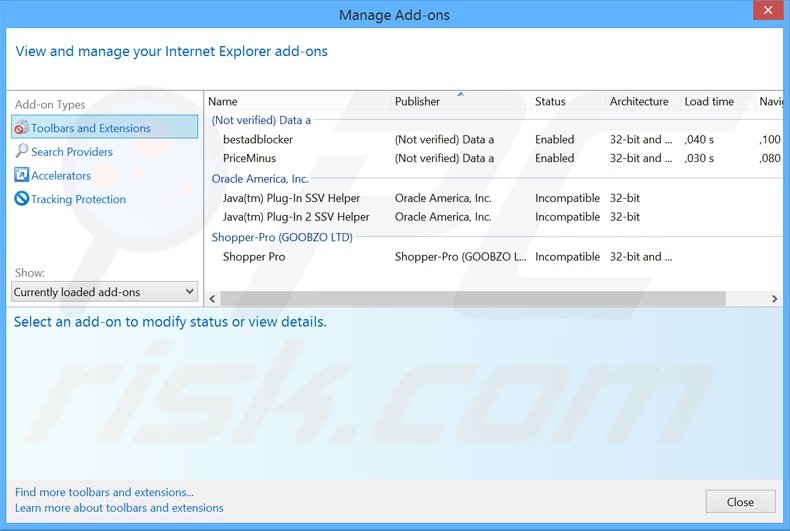
Task: Click the Search Providers magnifier icon
Action: click(x=21, y=152)
